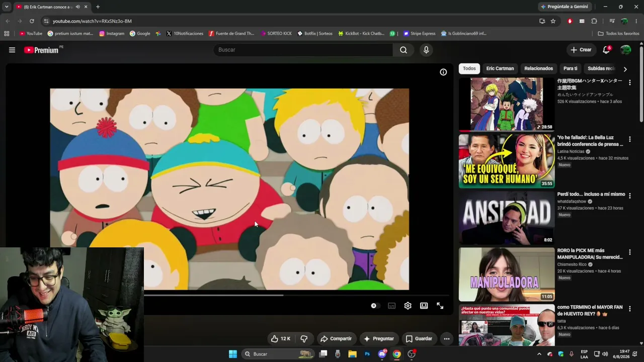Open player settings gear
644x362 pixels.
click(408, 306)
